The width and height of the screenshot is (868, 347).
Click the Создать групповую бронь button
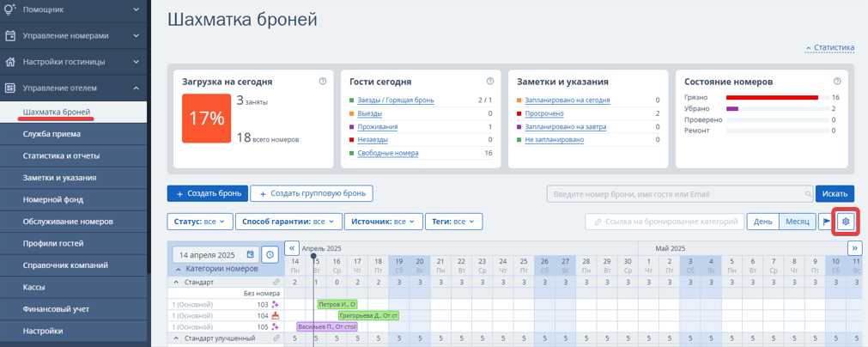coord(312,194)
